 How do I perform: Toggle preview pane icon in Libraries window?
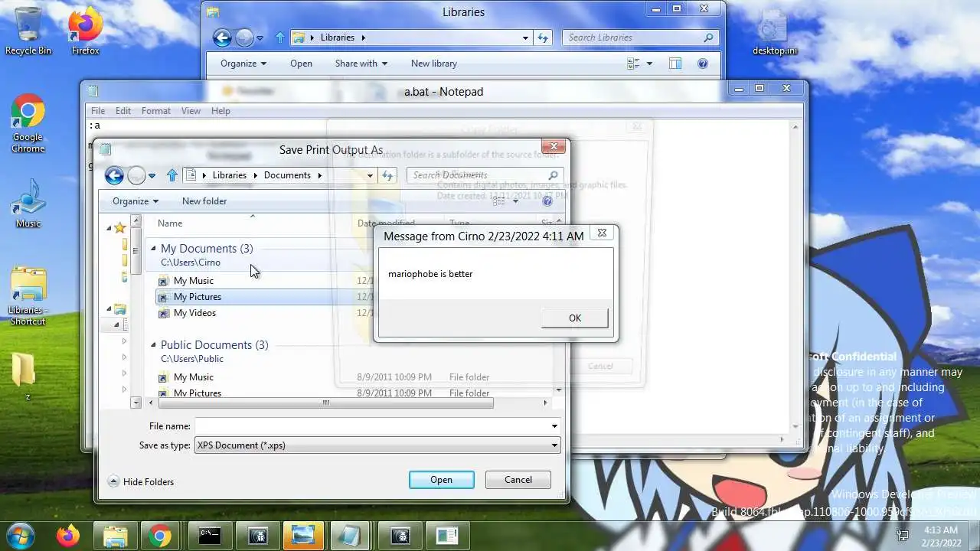click(675, 64)
